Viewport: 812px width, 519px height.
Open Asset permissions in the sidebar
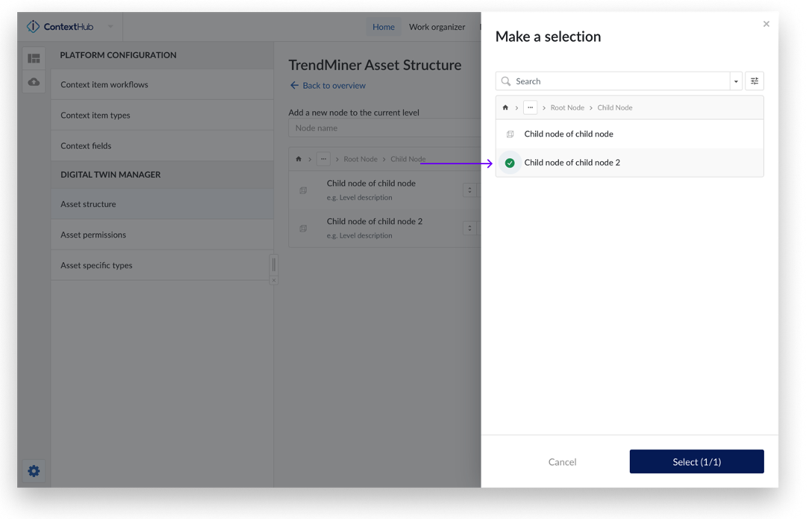point(93,234)
